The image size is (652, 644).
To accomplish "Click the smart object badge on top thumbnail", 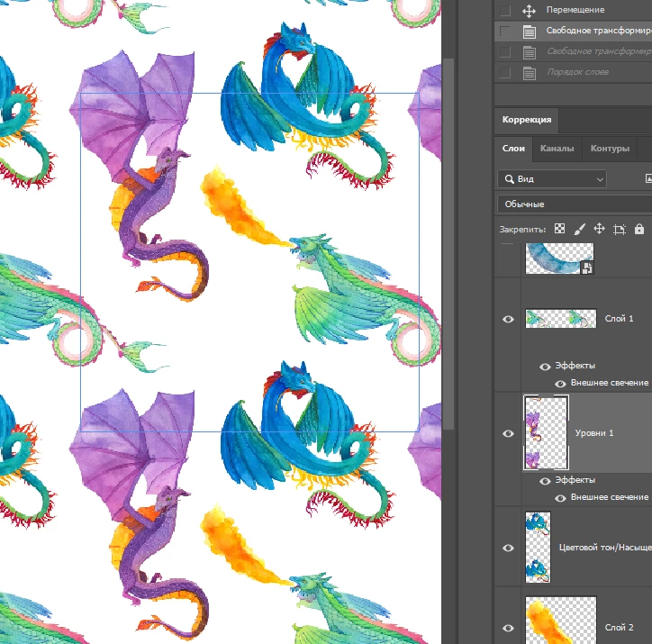I will (x=587, y=268).
